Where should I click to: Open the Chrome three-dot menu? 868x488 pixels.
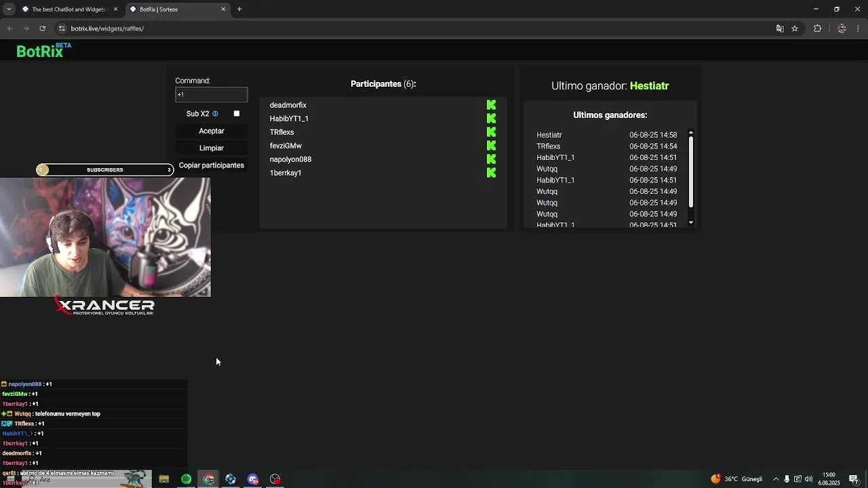click(859, 28)
